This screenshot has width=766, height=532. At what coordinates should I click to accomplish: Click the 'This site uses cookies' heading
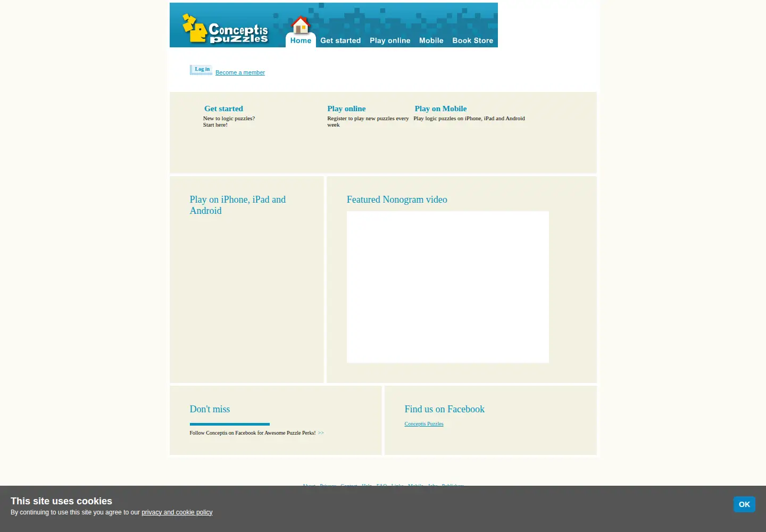coord(61,501)
